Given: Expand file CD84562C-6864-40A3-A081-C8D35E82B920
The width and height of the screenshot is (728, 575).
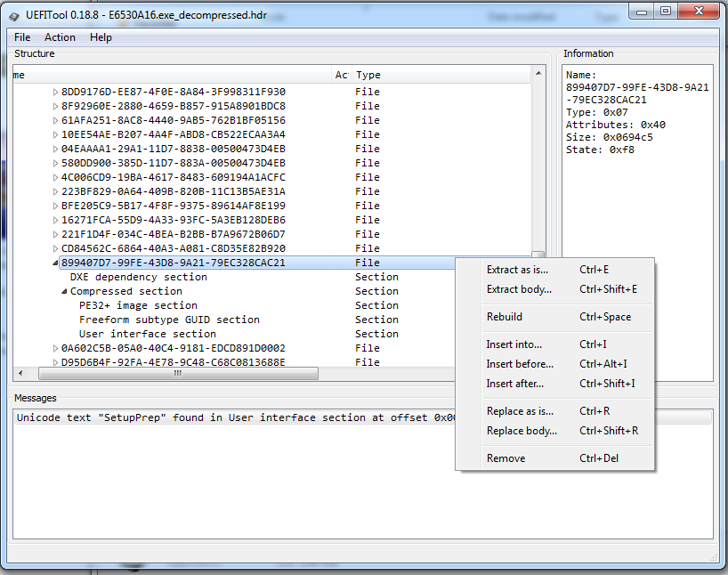Looking at the screenshot, I should (x=55, y=248).
